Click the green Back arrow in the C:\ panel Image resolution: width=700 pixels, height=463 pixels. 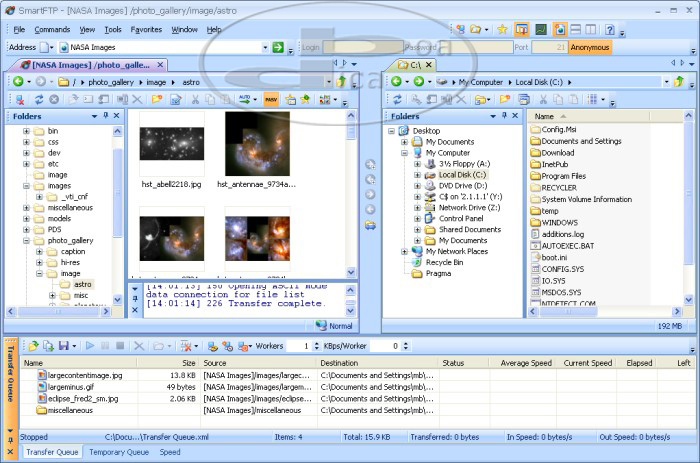pos(397,80)
